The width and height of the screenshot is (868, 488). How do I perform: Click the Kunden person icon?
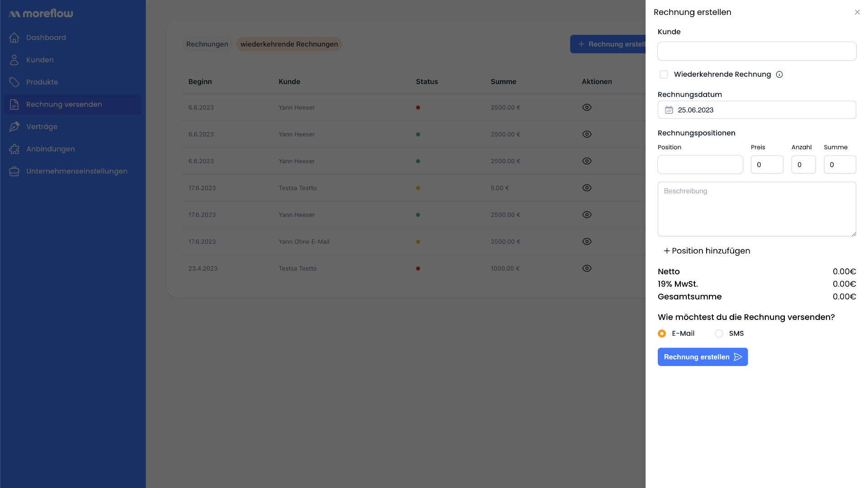tap(14, 60)
